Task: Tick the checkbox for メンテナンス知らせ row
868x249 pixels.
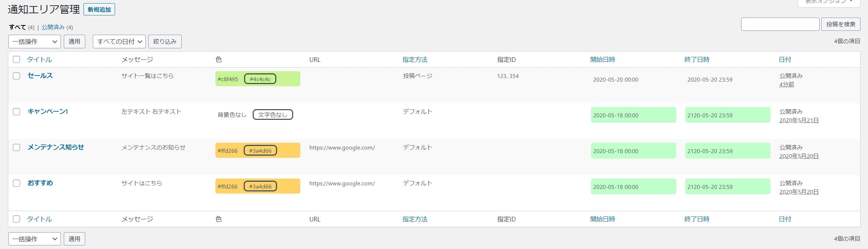Action: pos(16,147)
